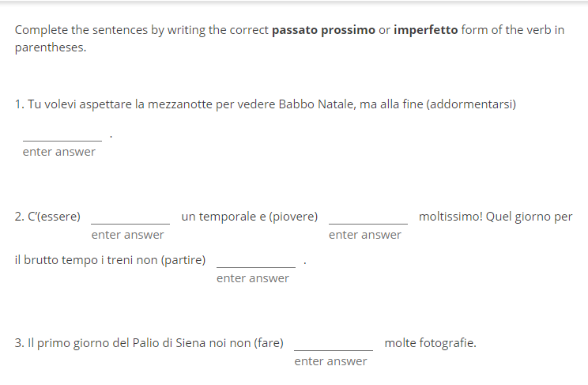Click 'enter answer' label under sentence 1 blank
The height and width of the screenshot is (385, 588).
coord(59,152)
